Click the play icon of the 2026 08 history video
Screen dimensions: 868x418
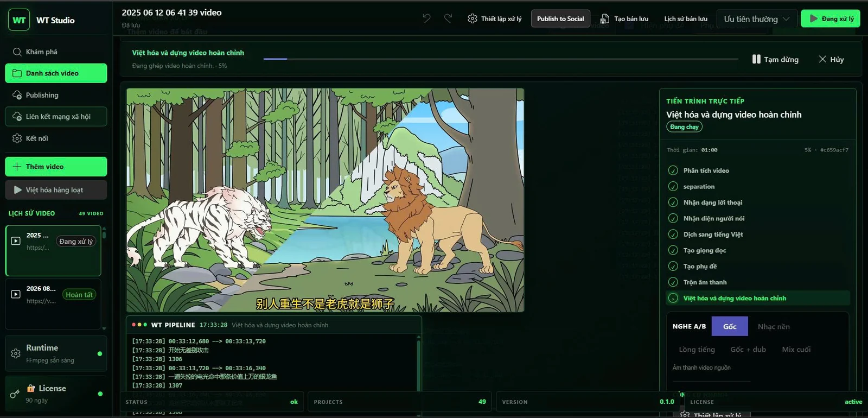(16, 294)
